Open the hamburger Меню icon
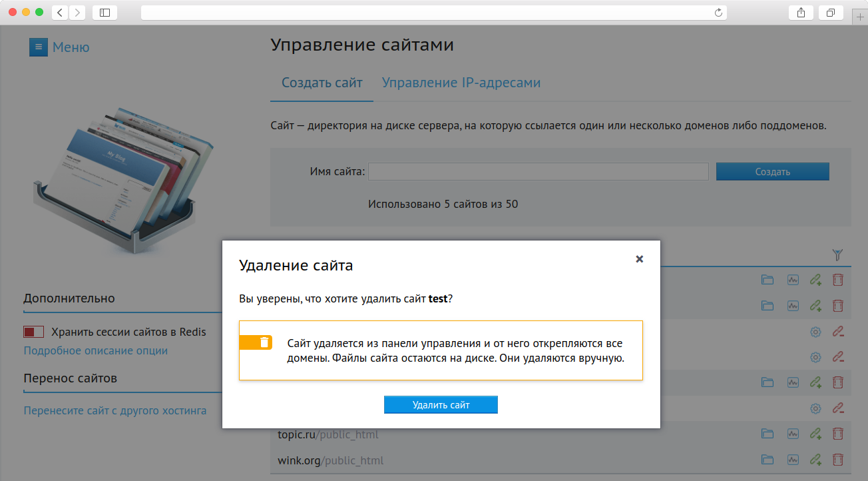Image resolution: width=868 pixels, height=481 pixels. pyautogui.click(x=39, y=47)
